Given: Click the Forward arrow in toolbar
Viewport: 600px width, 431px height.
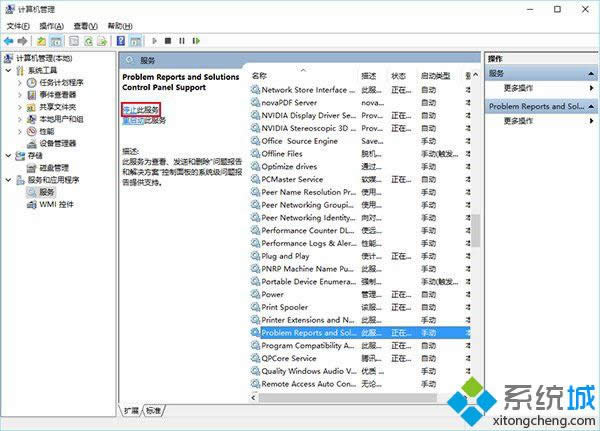Looking at the screenshot, I should pyautogui.click(x=23, y=41).
